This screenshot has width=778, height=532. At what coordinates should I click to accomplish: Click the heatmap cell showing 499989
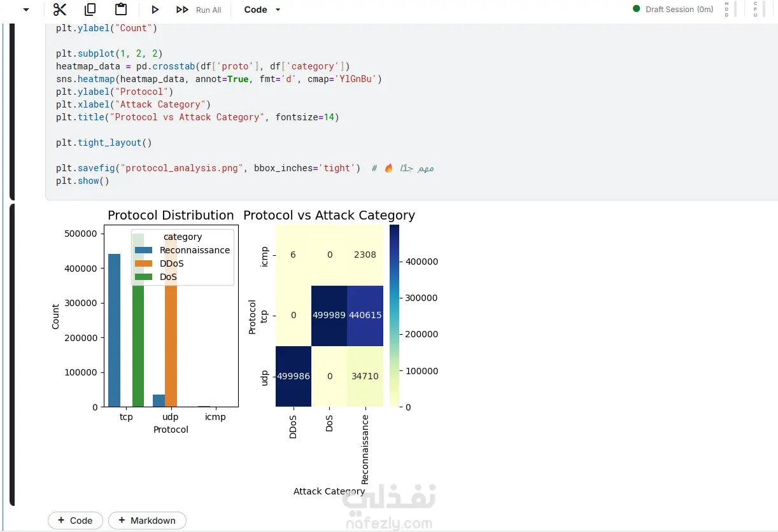tap(329, 316)
